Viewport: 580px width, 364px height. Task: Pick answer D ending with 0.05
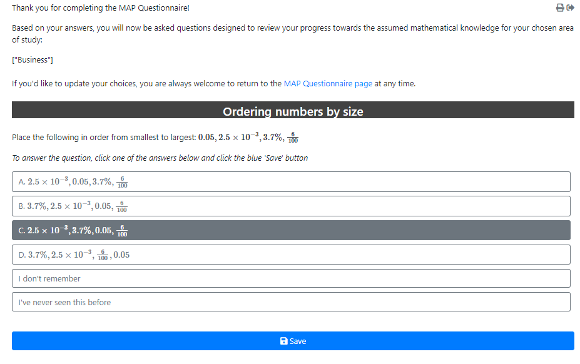pyautogui.click(x=291, y=255)
